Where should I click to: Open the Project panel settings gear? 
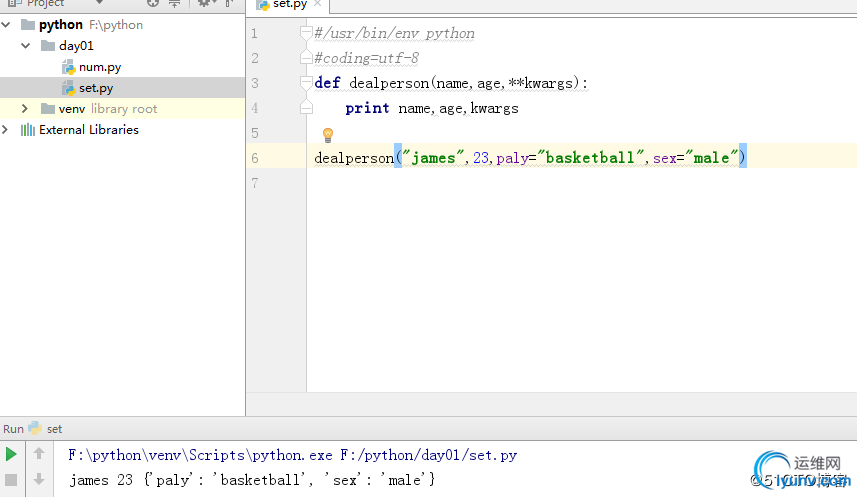click(204, 3)
